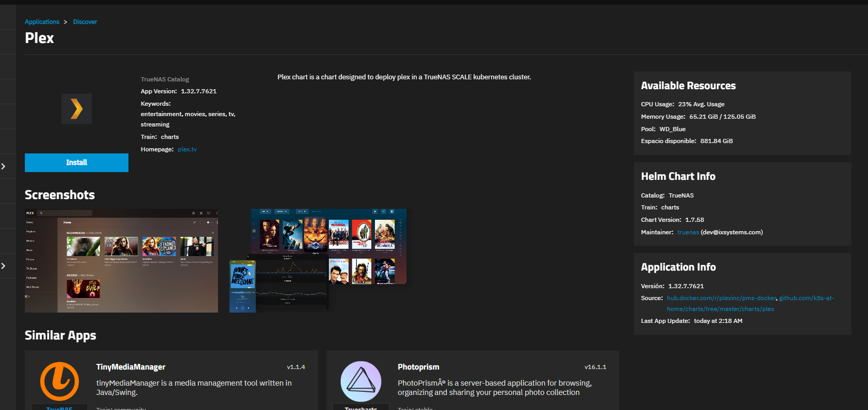Image resolution: width=868 pixels, height=410 pixels.
Task: Open the truenas maintainer link
Action: [688, 232]
